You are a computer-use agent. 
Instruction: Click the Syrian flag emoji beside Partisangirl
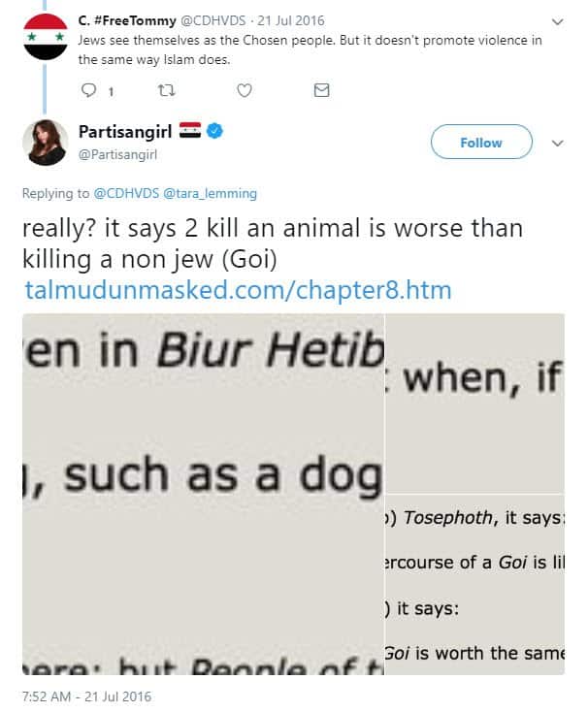coord(190,130)
